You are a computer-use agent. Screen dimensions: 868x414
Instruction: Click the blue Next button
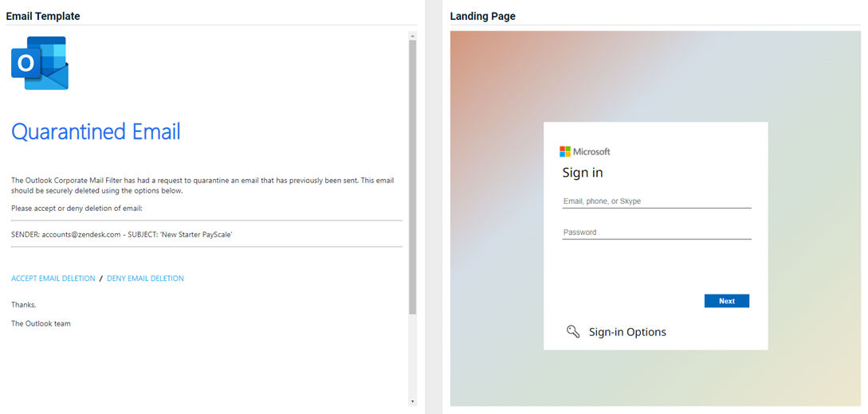coord(727,301)
